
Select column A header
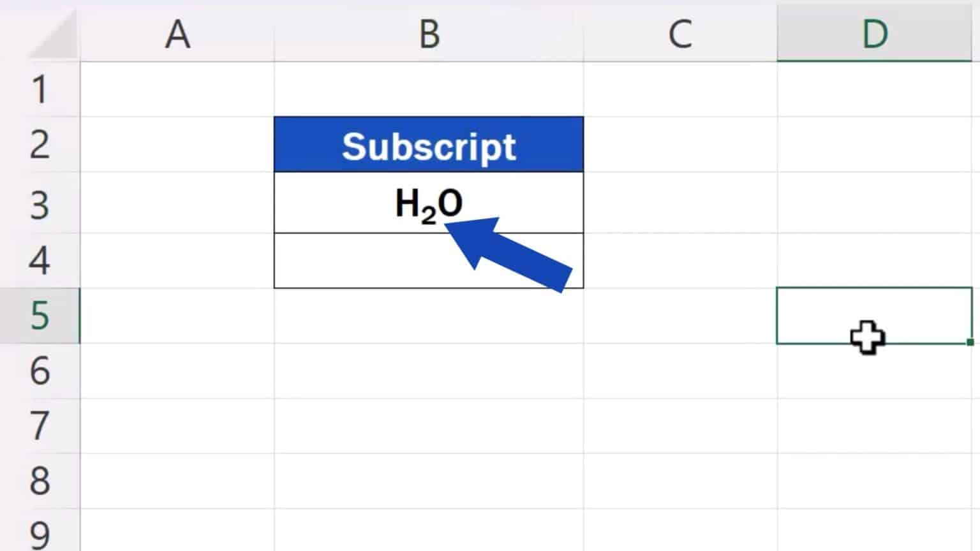(177, 34)
